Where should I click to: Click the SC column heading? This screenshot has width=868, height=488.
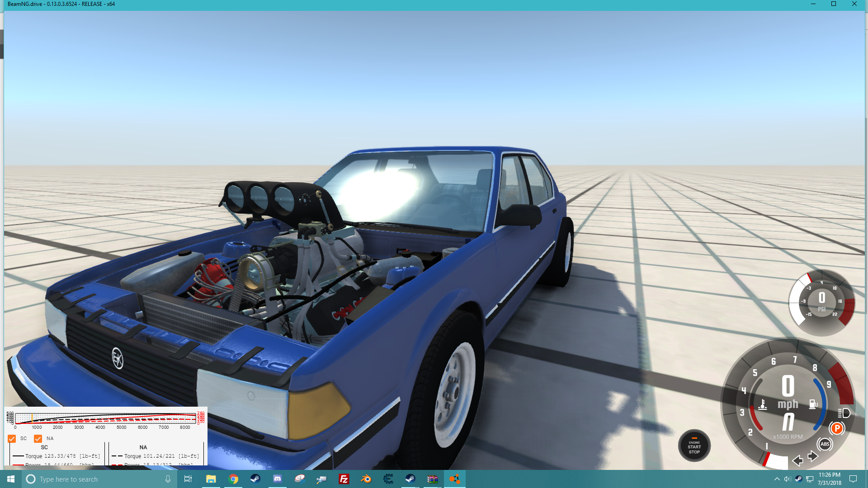pos(44,447)
